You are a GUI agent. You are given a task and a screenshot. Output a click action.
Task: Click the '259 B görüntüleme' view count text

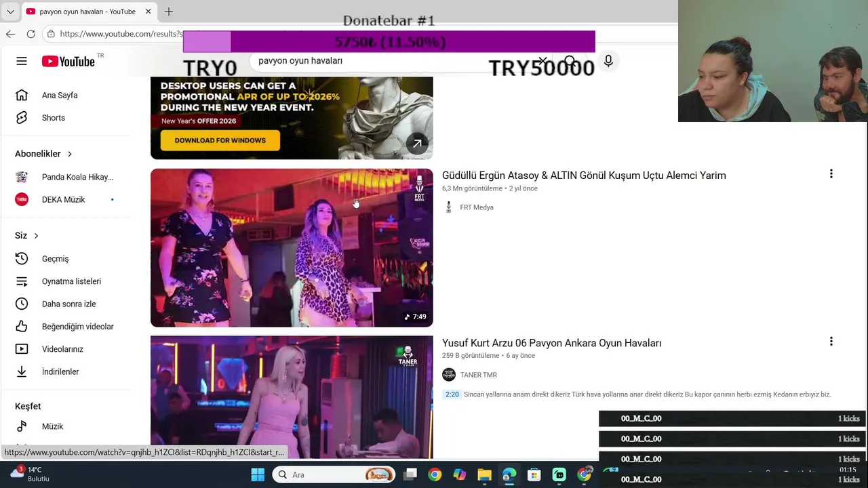(x=471, y=356)
